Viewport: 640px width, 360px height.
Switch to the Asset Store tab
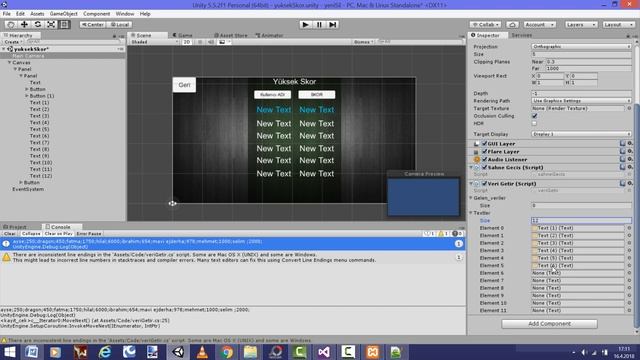pos(231,36)
